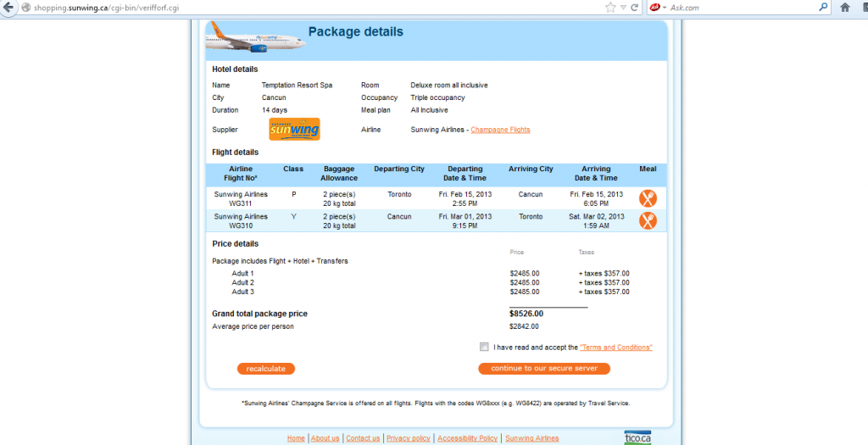Screen dimensions: 868x445
Task: Click the All Inclusive meal plan value
Action: 429,110
